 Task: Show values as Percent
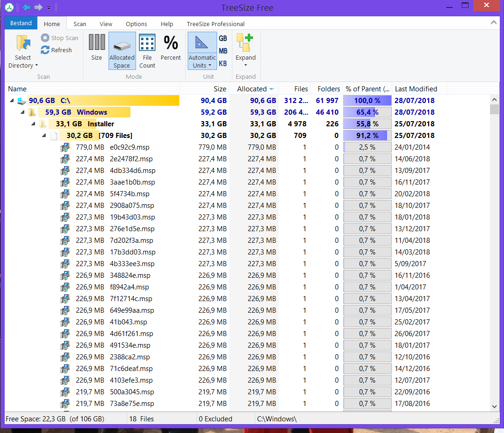click(170, 43)
